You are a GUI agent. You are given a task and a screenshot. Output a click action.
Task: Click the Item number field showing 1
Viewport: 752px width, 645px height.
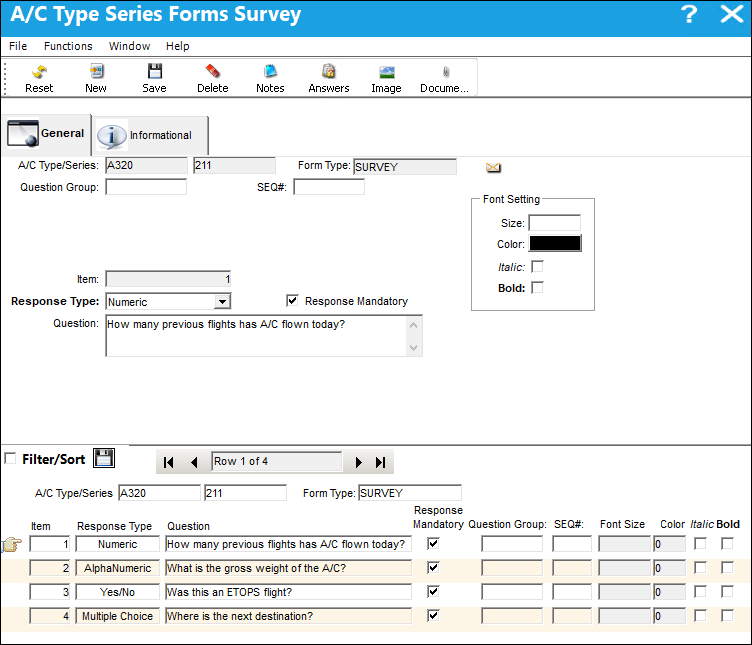click(x=168, y=279)
